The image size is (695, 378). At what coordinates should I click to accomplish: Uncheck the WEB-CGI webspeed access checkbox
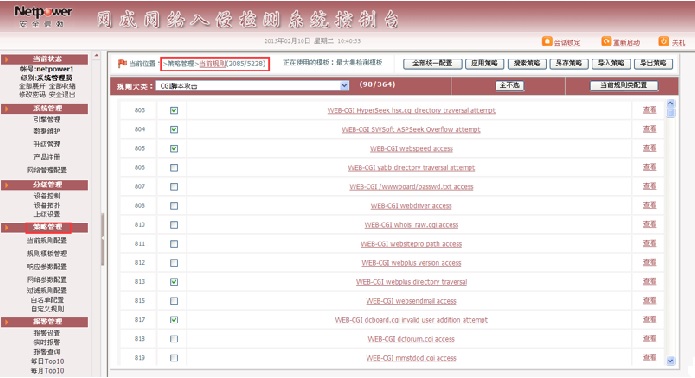coord(174,148)
